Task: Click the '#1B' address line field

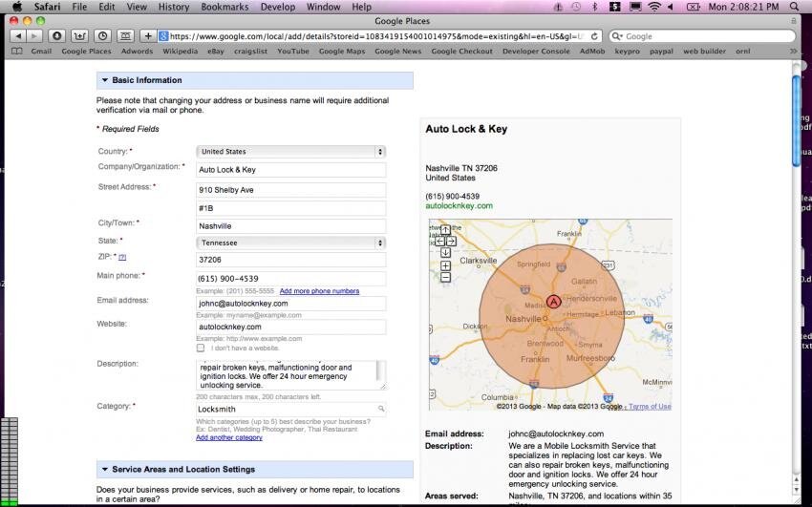Action: (291, 208)
